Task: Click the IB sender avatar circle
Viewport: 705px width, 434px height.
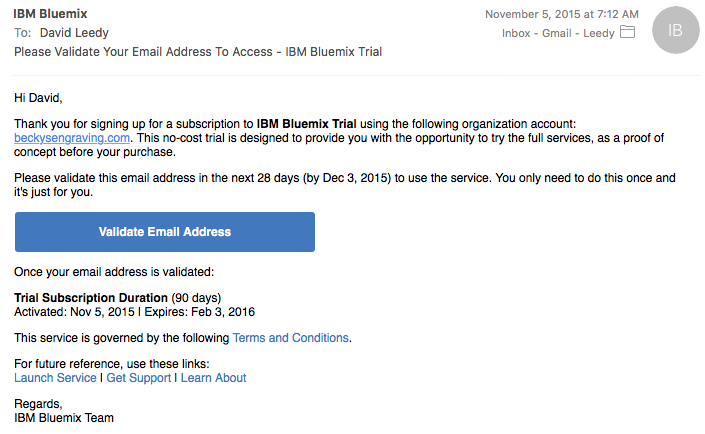Action: pos(675,30)
